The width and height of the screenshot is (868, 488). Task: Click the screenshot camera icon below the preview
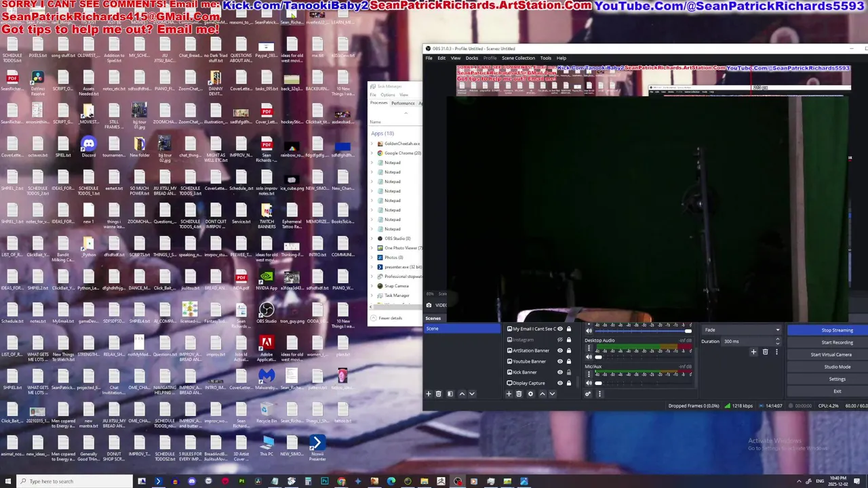[429, 305]
